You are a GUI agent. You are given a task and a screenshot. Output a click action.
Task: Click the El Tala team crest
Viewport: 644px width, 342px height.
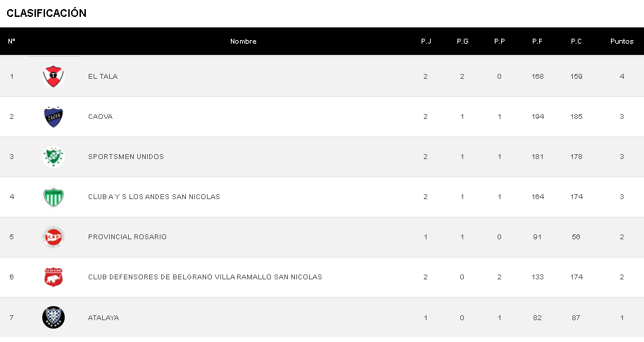pyautogui.click(x=53, y=76)
